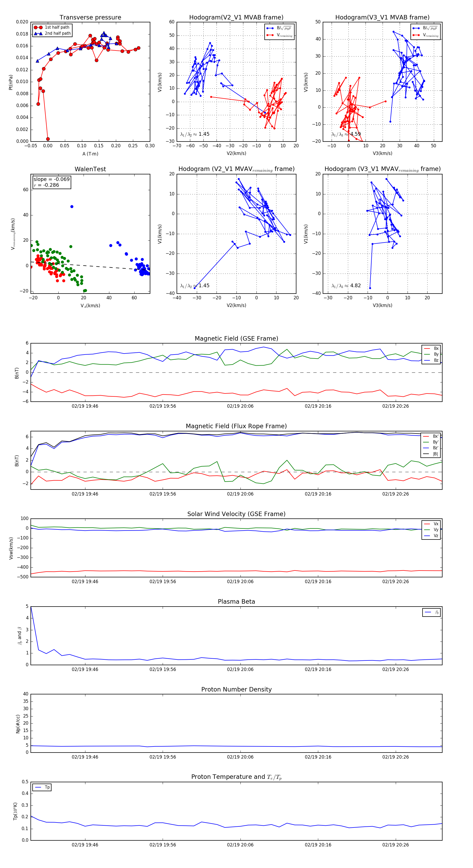The image size is (473, 868).
Task: Click B/√(μ0ρ) legend in V2_V1 MVAB hodogram
Action: click(279, 28)
